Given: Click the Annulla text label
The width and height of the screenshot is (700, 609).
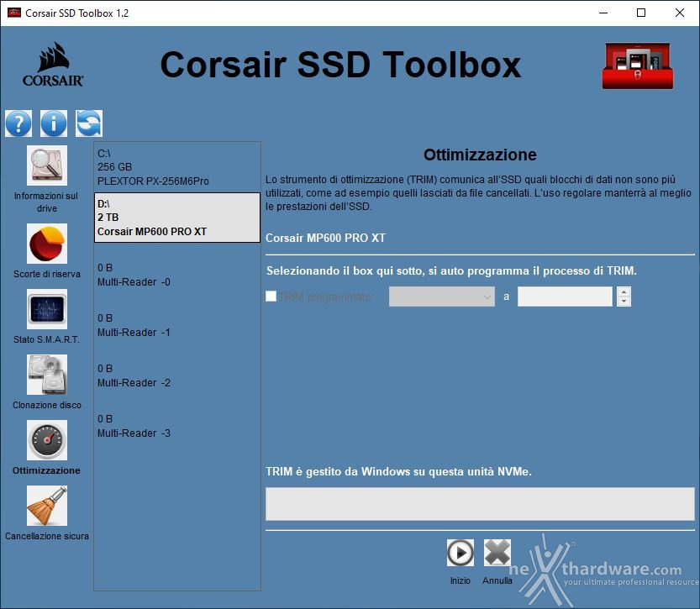Looking at the screenshot, I should tap(497, 580).
